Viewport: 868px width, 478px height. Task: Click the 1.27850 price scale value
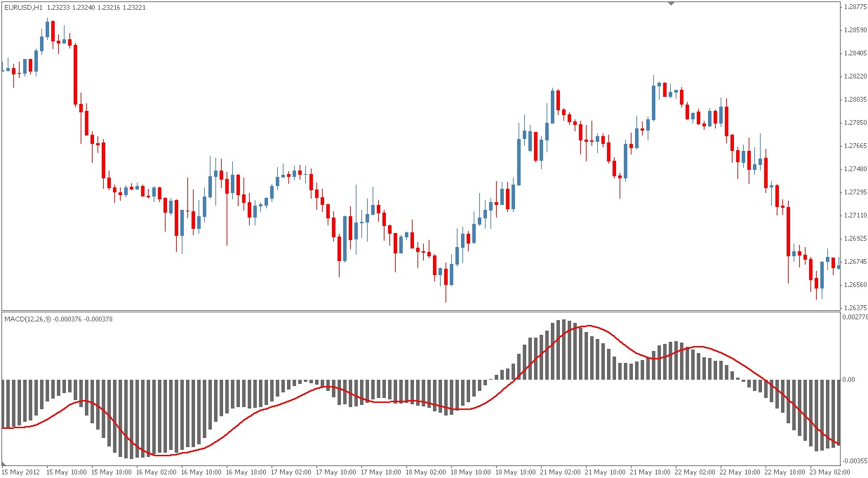[855, 123]
